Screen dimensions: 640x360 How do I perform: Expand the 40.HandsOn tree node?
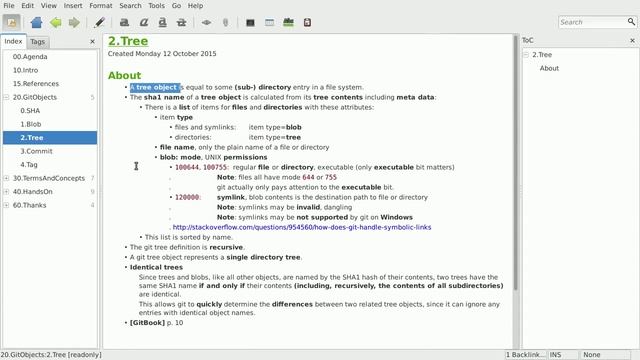[6, 191]
